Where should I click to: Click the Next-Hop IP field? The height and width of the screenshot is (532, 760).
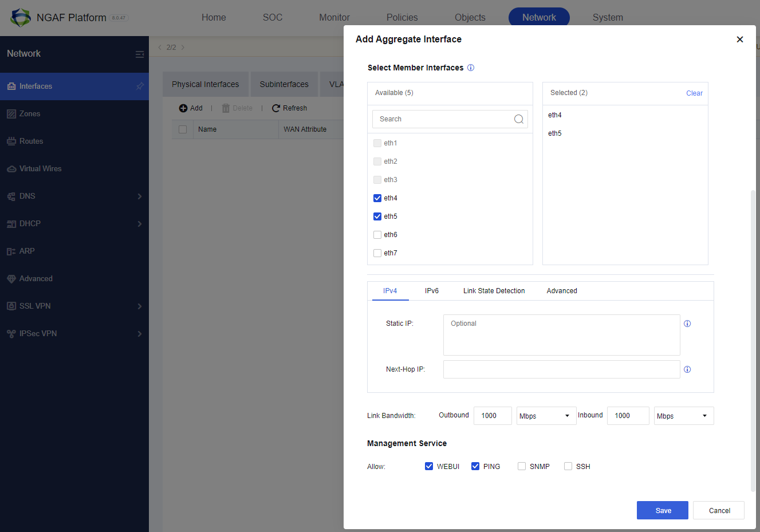(562, 369)
